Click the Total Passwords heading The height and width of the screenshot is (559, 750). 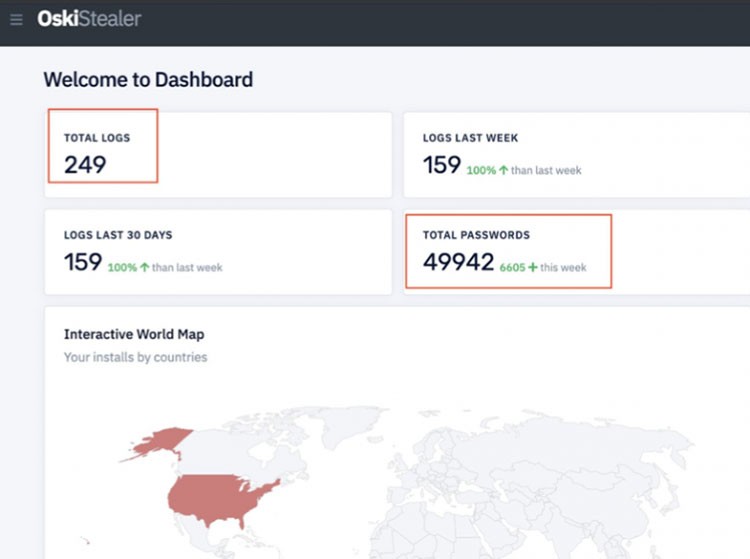click(476, 235)
